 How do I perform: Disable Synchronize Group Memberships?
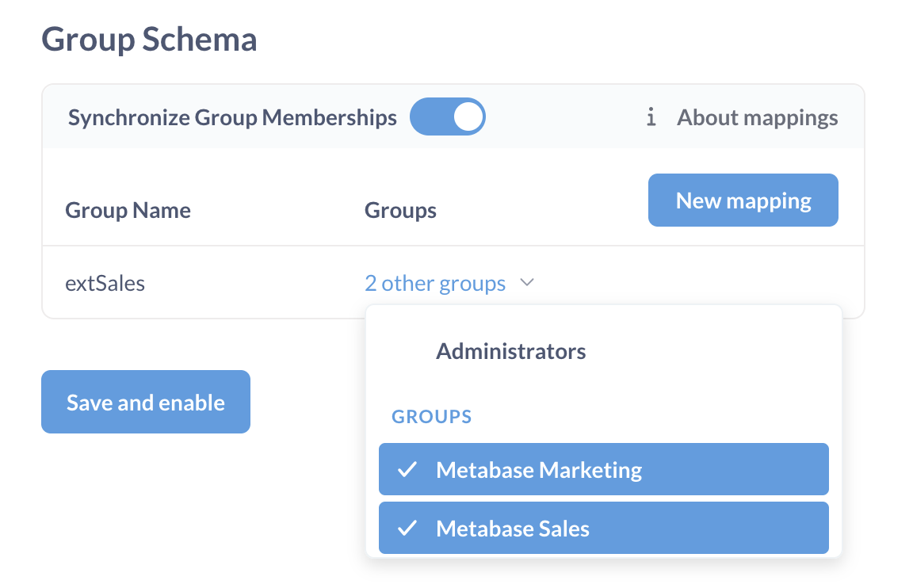click(x=448, y=116)
